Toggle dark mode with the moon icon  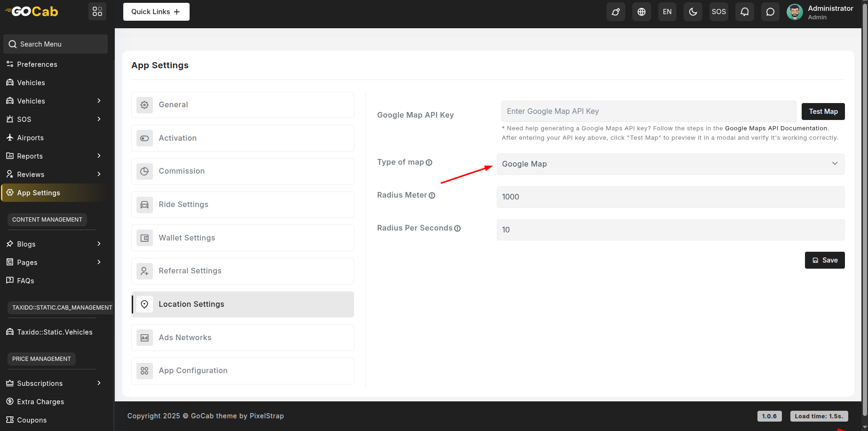tap(693, 12)
